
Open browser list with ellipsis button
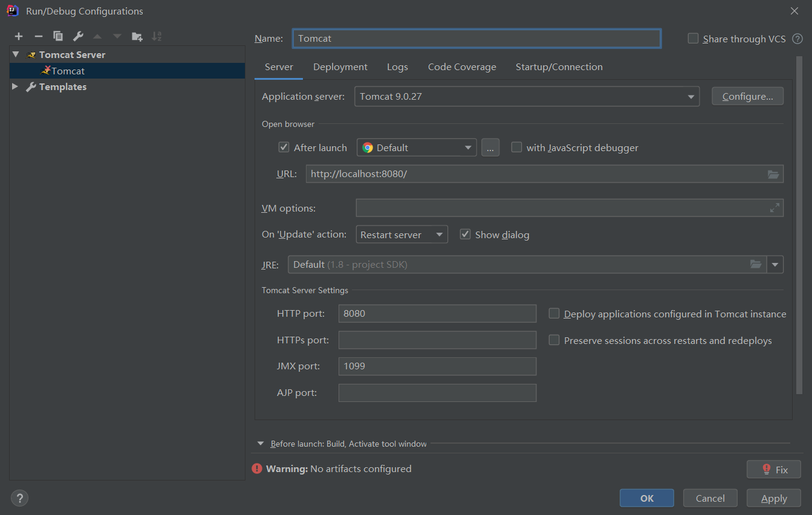(x=490, y=147)
